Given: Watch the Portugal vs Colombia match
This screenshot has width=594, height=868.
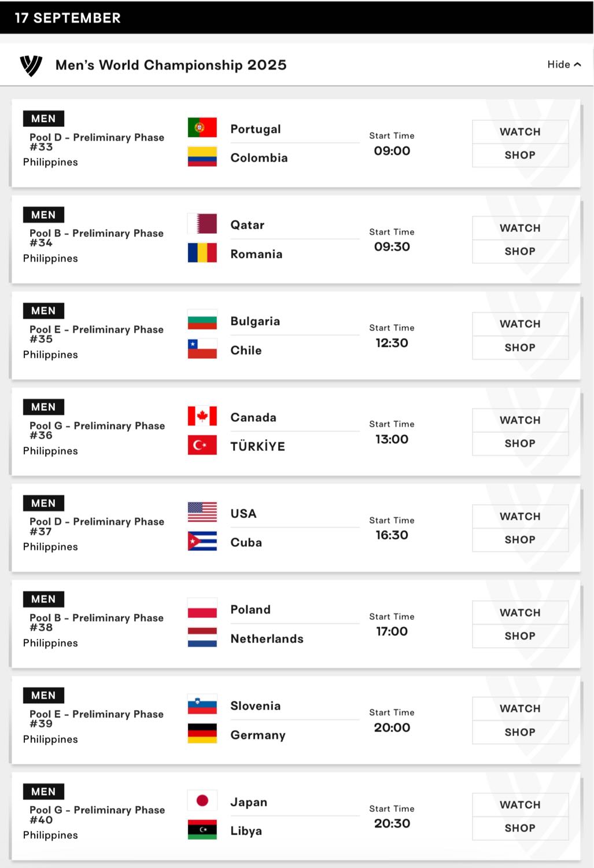Looking at the screenshot, I should coord(520,132).
